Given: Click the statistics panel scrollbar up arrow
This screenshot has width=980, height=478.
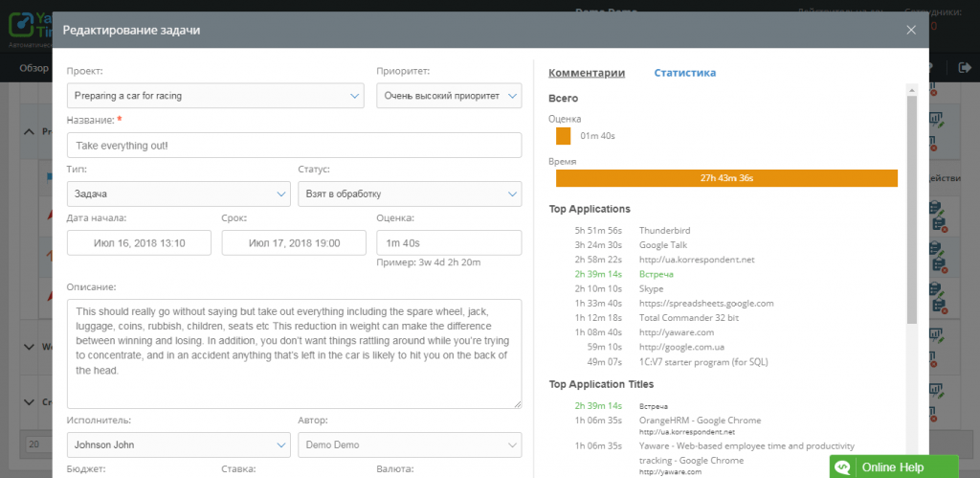Looking at the screenshot, I should 912,89.
